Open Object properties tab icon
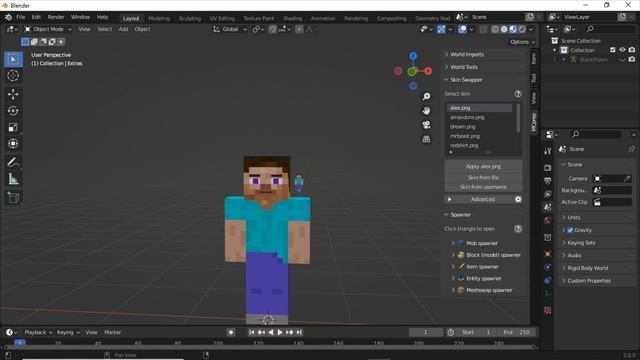Screen dimensions: 640x360 click(x=548, y=254)
